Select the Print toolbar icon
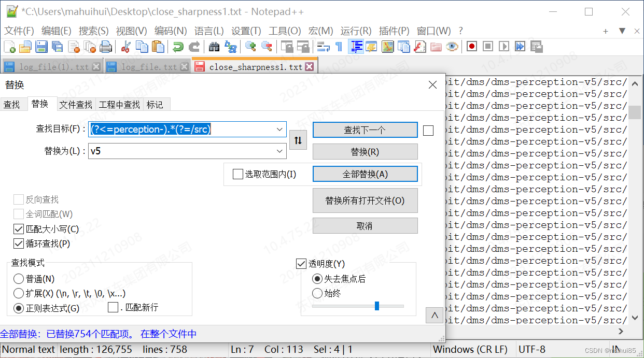Image resolution: width=644 pixels, height=358 pixels. (x=106, y=47)
